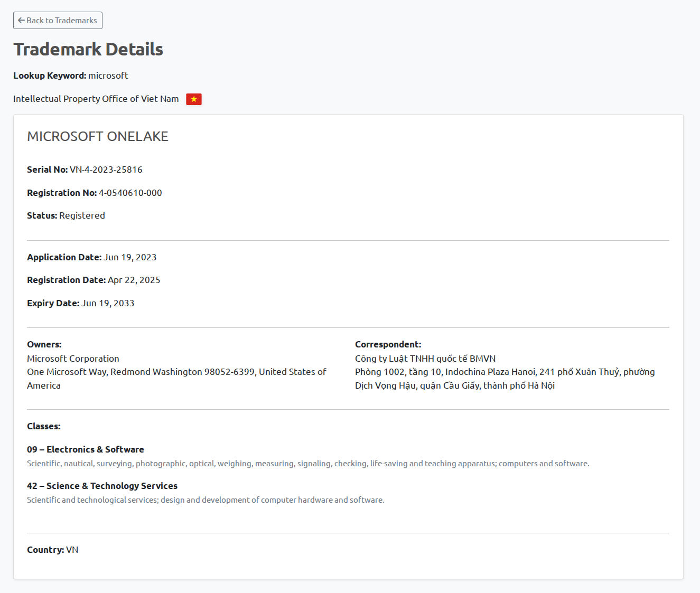This screenshot has width=700, height=593.
Task: Click registration date Apr 22, 2025
Action: pos(134,280)
